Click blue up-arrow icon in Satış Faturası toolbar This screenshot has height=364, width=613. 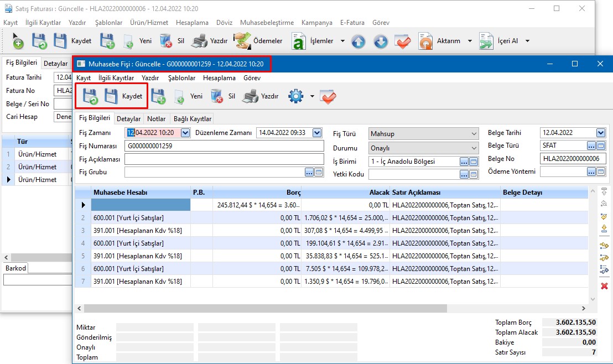point(358,41)
